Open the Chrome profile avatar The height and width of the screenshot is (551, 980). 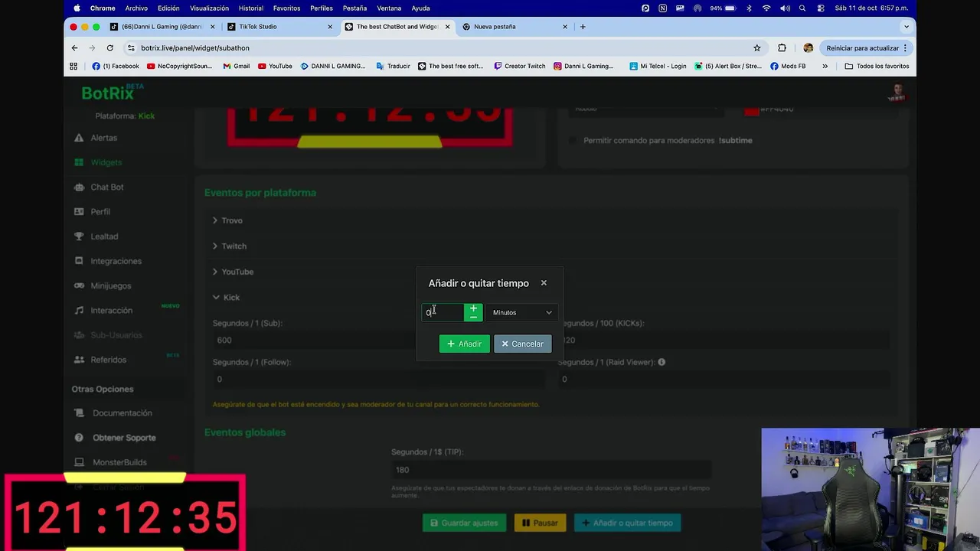[808, 47]
